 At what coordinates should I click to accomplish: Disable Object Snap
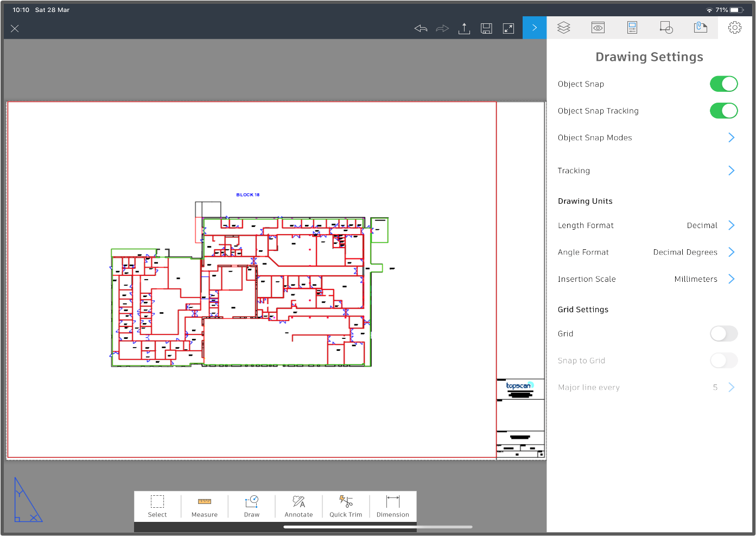(723, 84)
